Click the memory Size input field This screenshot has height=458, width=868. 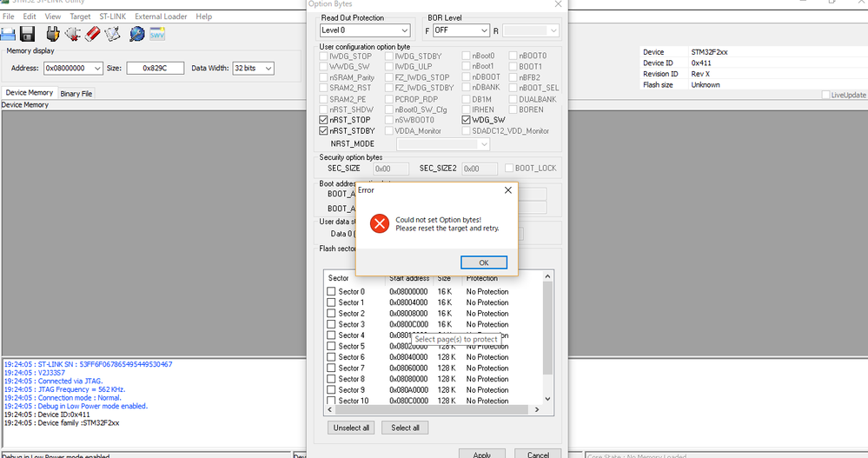pyautogui.click(x=155, y=68)
